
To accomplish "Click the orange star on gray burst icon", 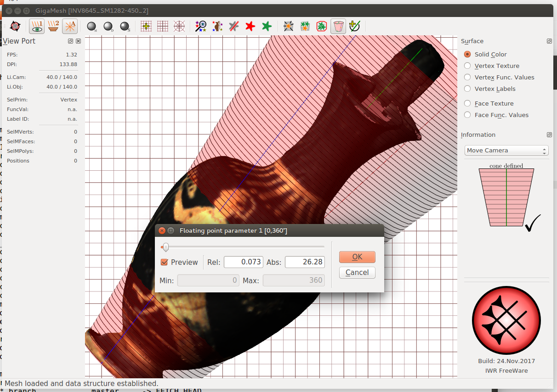I will coord(288,27).
